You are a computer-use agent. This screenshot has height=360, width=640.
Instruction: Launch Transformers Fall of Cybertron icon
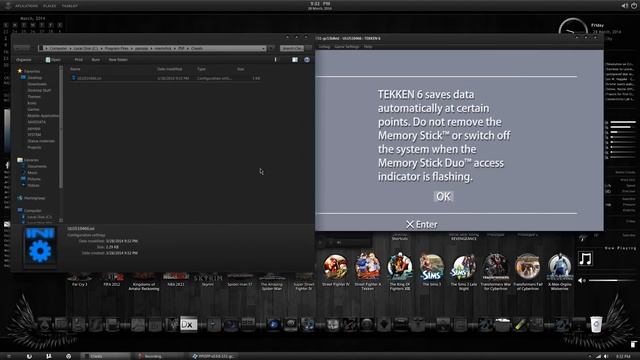point(528,271)
